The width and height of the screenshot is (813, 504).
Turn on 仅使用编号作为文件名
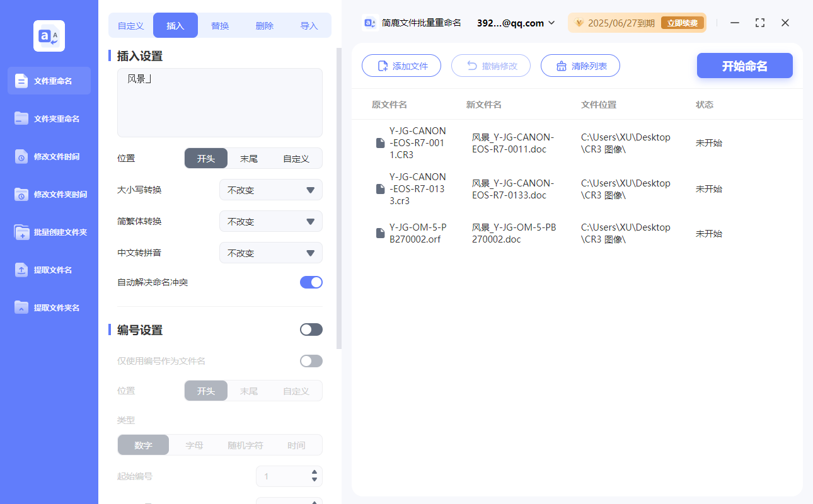(x=311, y=360)
